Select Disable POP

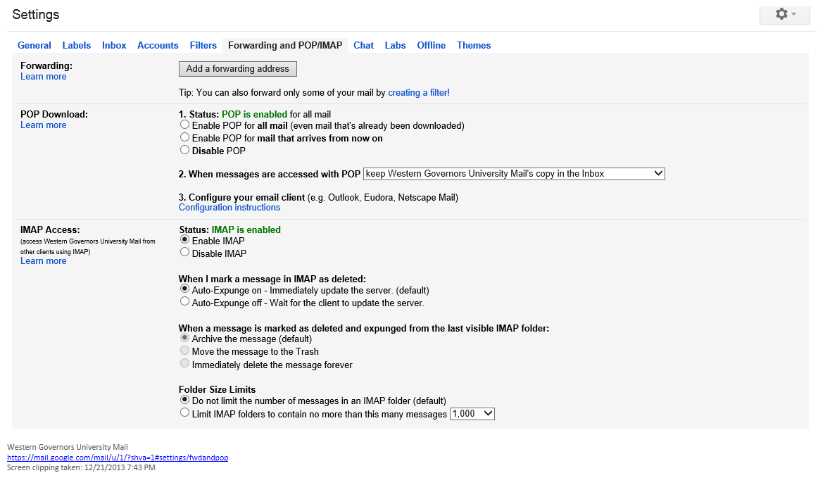click(184, 149)
